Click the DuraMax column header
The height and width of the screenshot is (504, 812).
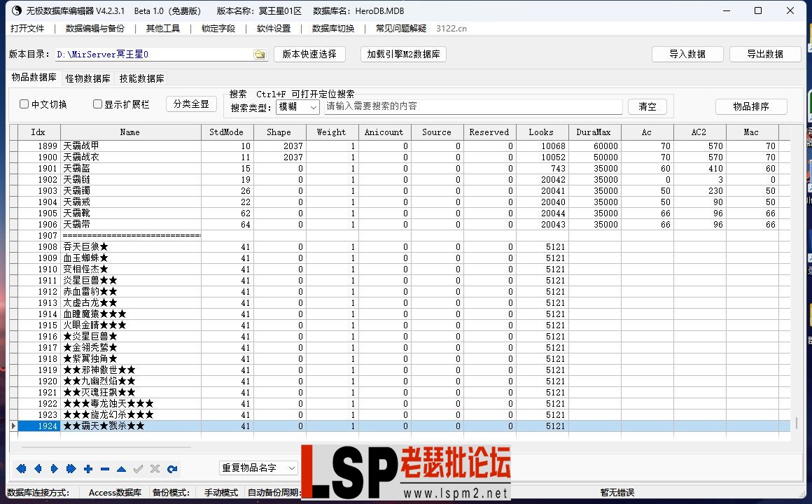[594, 132]
